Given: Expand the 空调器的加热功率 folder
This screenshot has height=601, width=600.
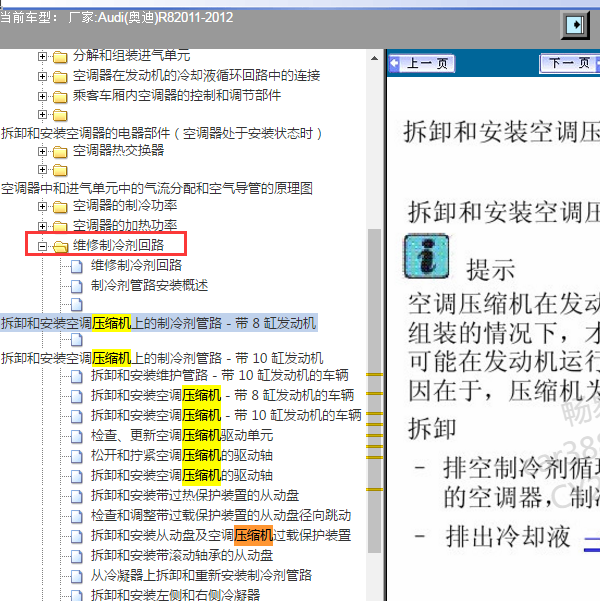Looking at the screenshot, I should pyautogui.click(x=42, y=226).
